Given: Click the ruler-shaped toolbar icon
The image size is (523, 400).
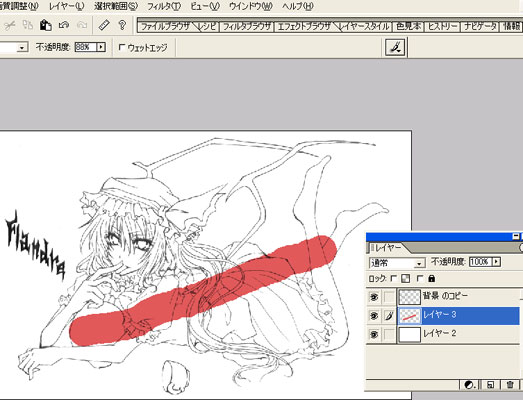Looking at the screenshot, I should 104,25.
